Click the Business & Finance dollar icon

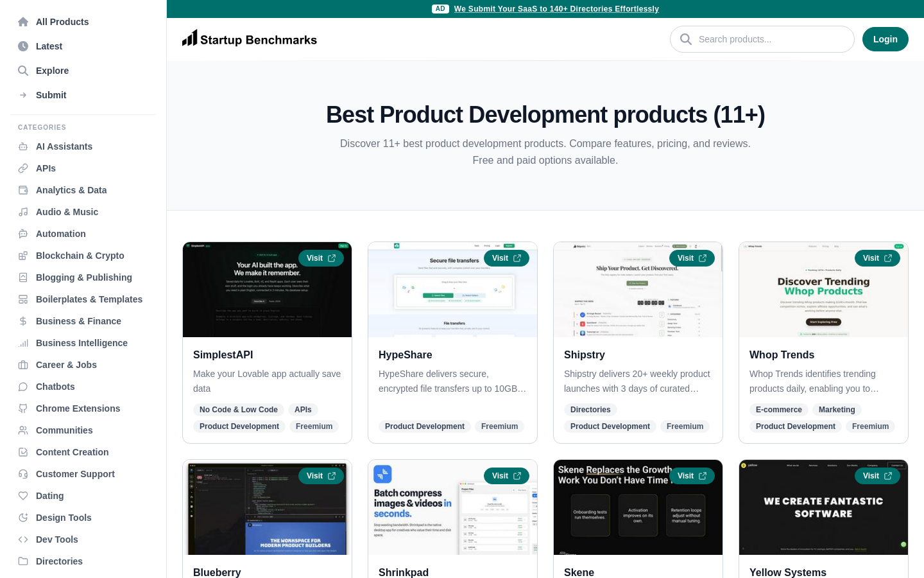tap(23, 321)
